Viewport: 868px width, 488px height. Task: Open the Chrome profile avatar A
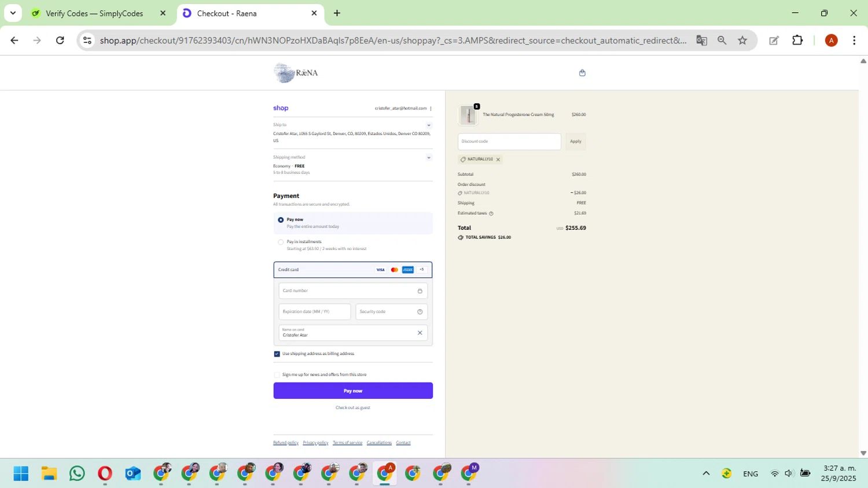click(831, 41)
